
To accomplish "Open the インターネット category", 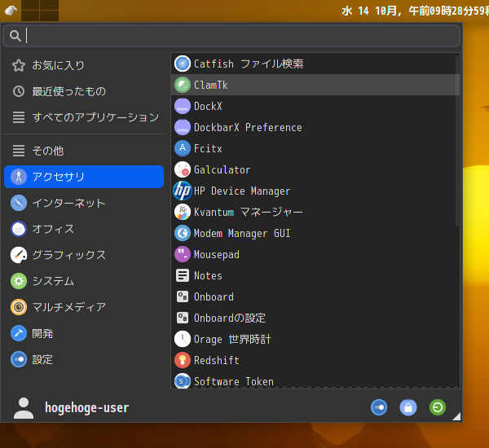I will [84, 203].
